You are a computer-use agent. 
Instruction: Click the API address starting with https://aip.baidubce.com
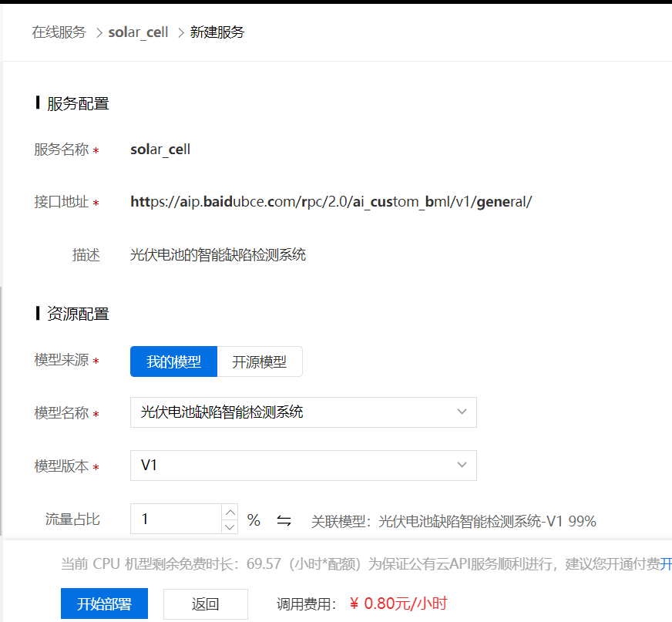click(331, 201)
